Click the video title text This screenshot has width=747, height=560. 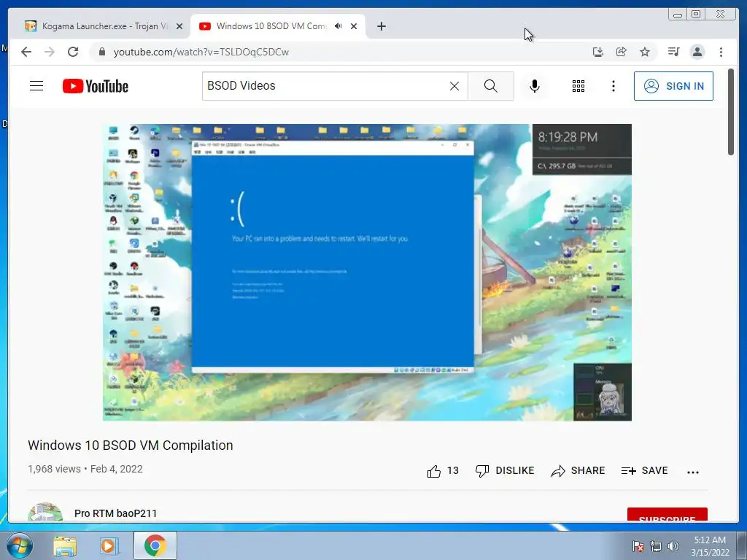pyautogui.click(x=131, y=446)
